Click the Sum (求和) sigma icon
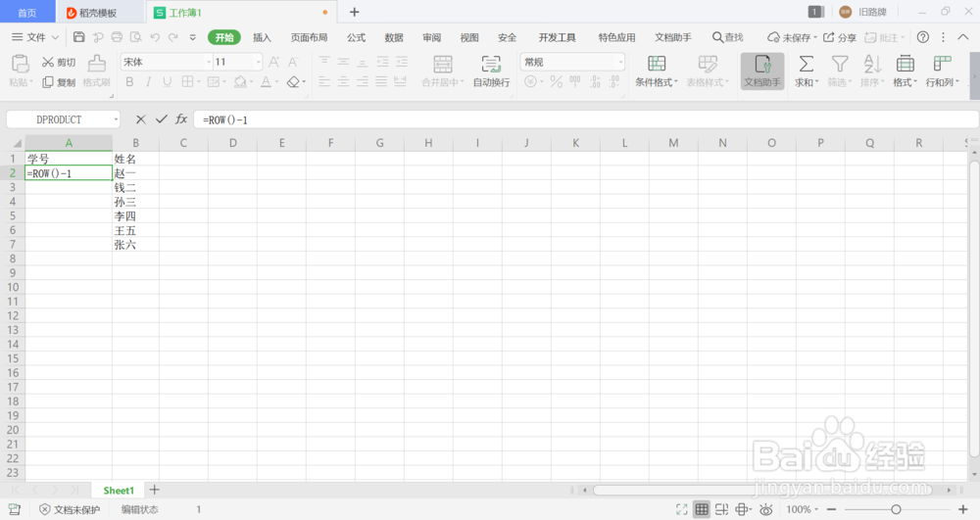The width and height of the screenshot is (980, 520). [x=807, y=64]
